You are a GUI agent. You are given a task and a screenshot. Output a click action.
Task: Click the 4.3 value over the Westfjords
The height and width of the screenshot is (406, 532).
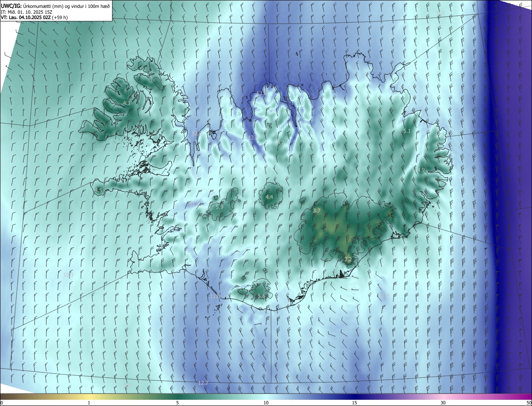tap(127, 103)
